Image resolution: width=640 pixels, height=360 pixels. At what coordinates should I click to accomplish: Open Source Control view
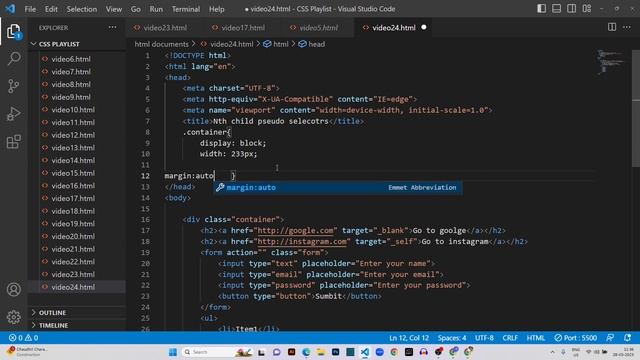click(13, 86)
